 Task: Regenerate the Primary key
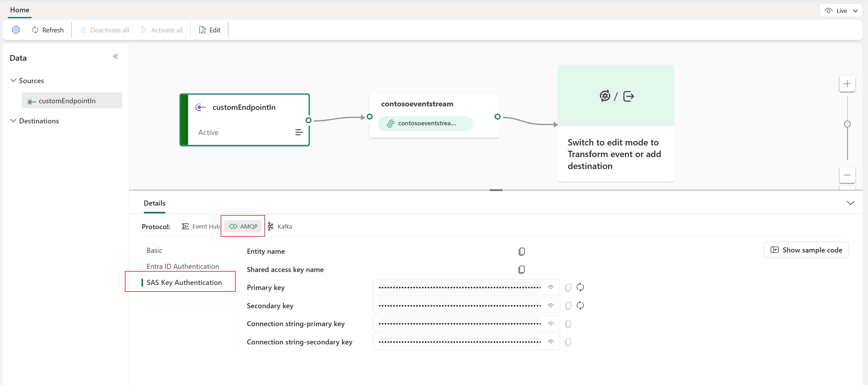[580, 287]
